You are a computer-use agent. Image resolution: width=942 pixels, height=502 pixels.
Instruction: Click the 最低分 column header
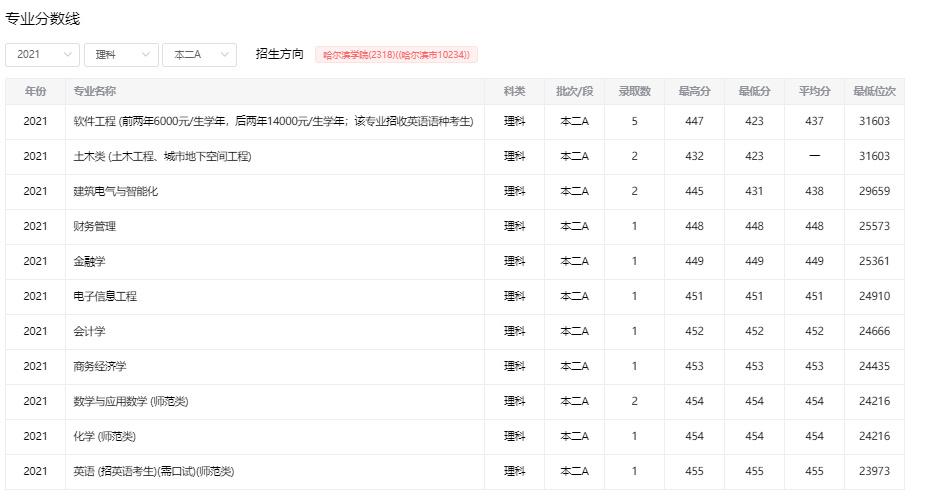(x=755, y=91)
